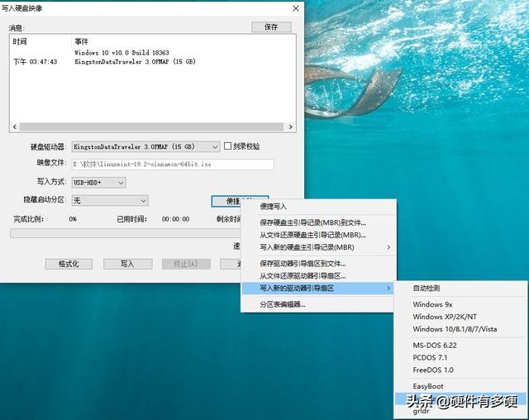Choose FreeDOS 1.0 boot sector
Screen dimensions: 529x420
460,370
